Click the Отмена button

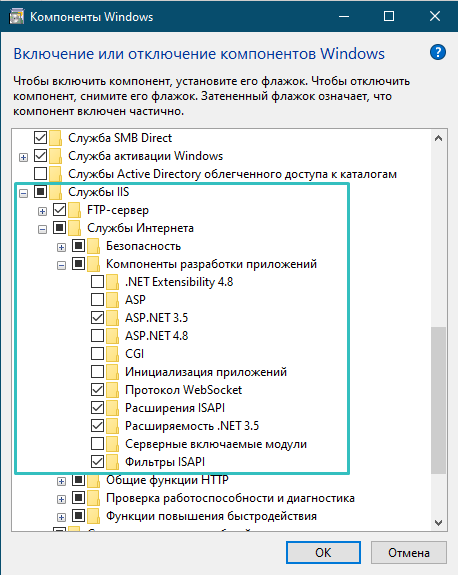(x=408, y=552)
